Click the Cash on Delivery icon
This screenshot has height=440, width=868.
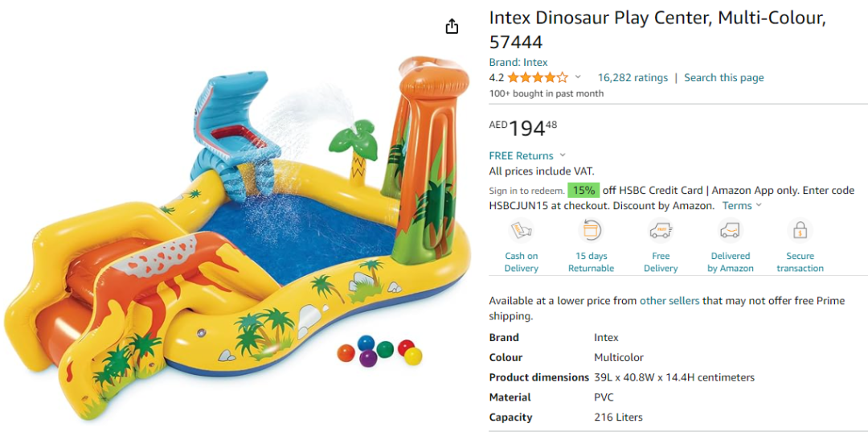point(521,231)
